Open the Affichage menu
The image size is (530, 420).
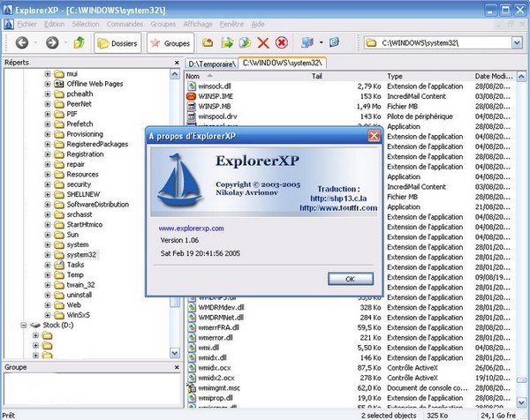click(x=198, y=24)
